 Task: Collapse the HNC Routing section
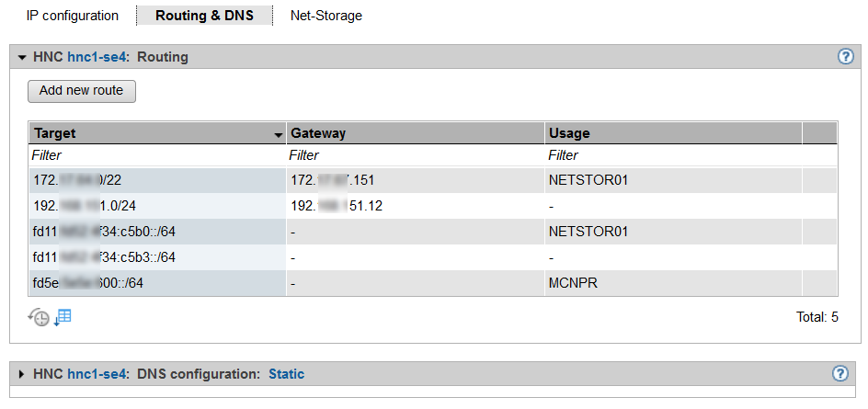tap(22, 57)
